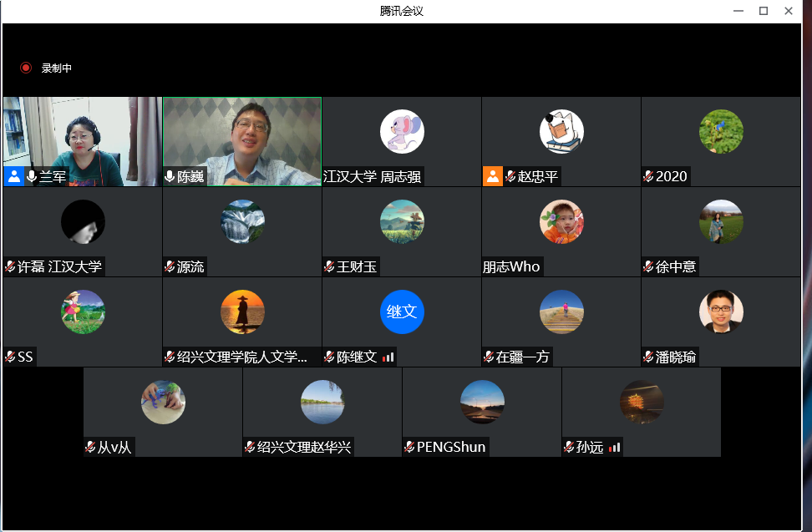Click the mouse cartoon avatar of 周志强
Viewport: 812px width, 532px height.
tap(402, 131)
